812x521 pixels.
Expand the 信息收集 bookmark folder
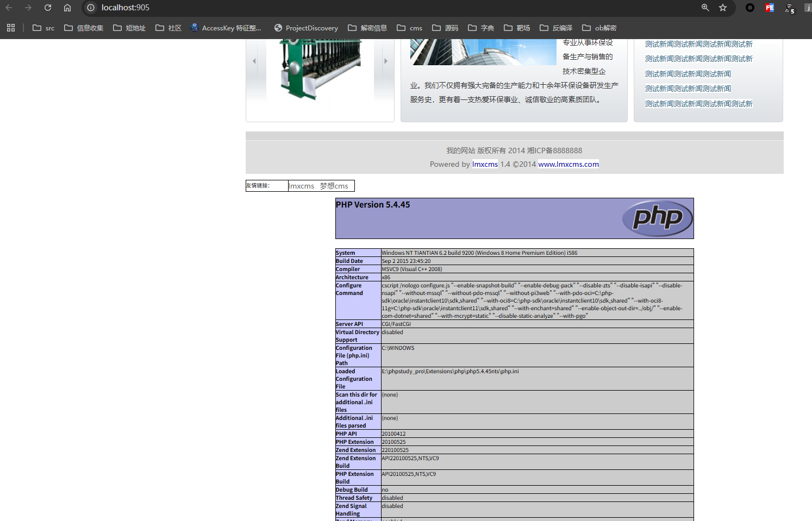point(84,28)
